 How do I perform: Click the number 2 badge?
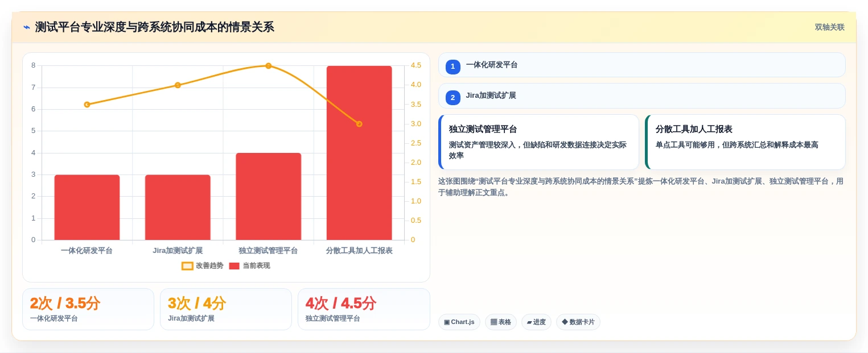[x=453, y=98]
